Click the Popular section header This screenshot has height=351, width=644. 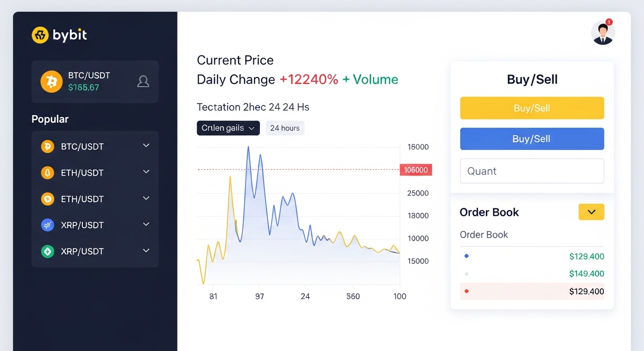[x=50, y=119]
